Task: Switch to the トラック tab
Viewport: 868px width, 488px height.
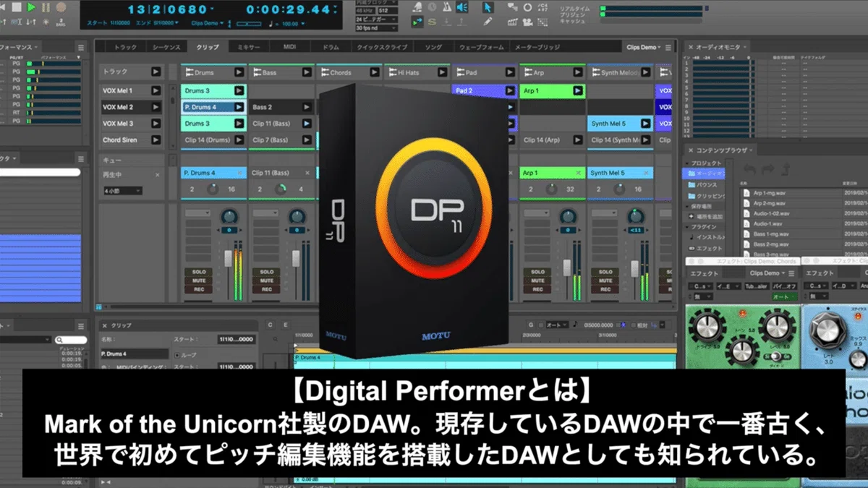Action: pyautogui.click(x=125, y=47)
